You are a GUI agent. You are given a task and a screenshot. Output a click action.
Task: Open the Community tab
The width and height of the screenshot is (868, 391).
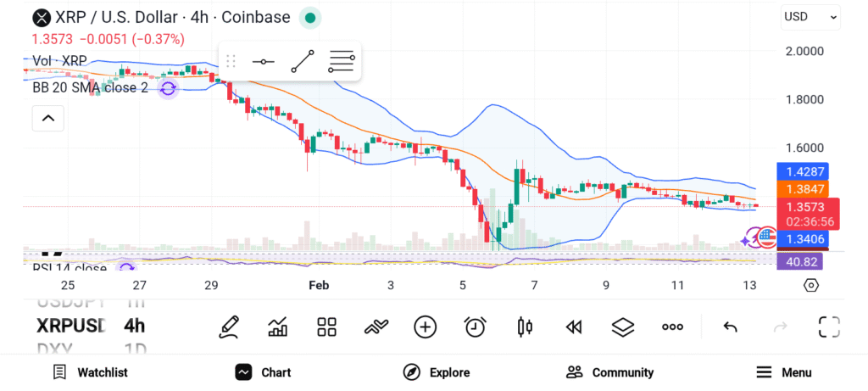pos(610,372)
